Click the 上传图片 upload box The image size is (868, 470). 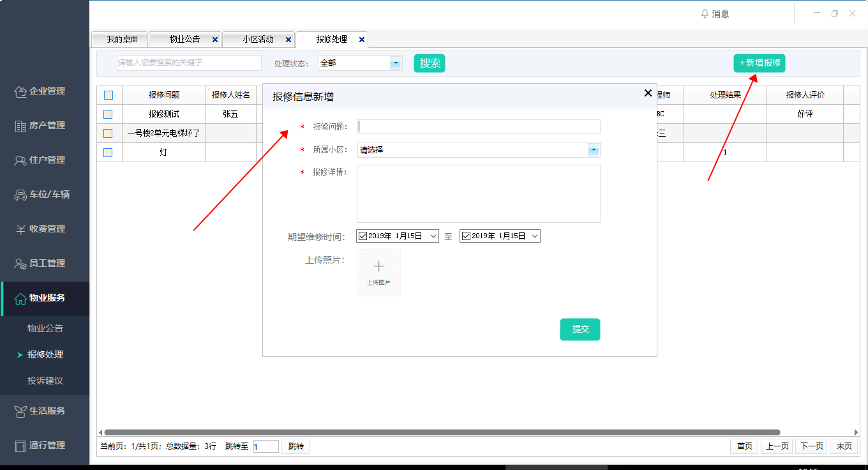[378, 273]
